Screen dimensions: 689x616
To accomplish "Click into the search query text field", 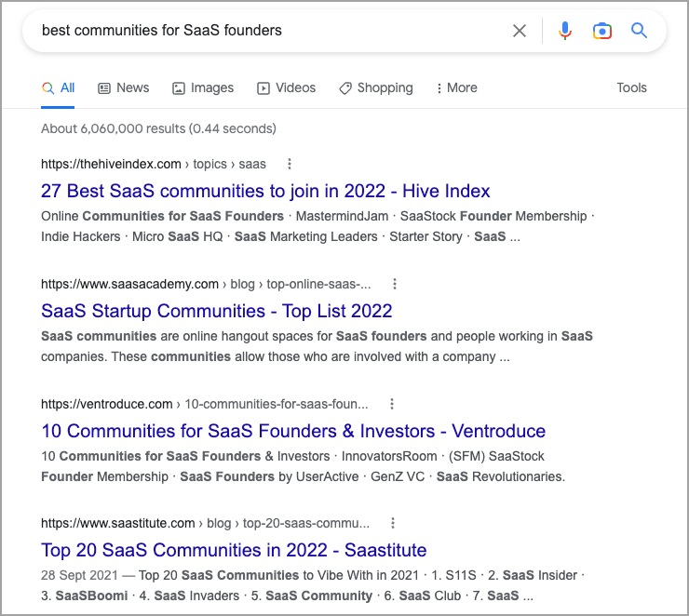I will tap(261, 31).
